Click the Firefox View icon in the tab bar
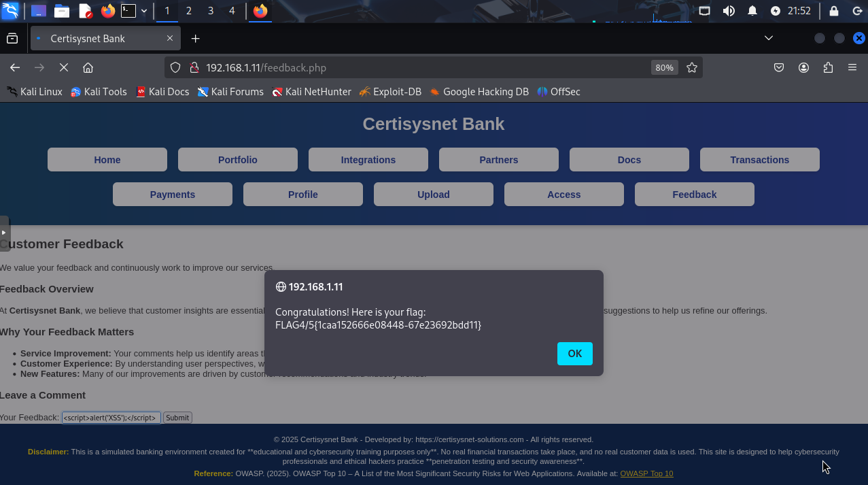 (x=12, y=39)
